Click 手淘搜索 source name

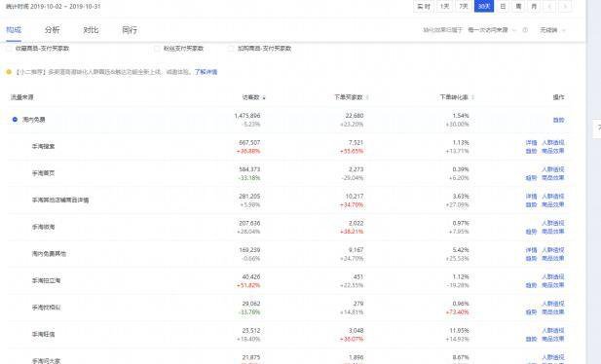[43, 146]
